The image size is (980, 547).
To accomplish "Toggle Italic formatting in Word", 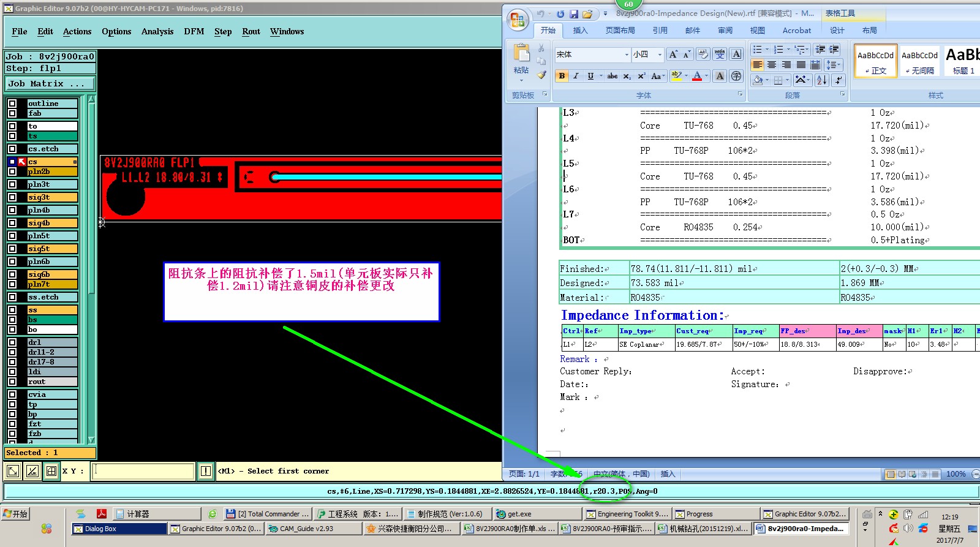I will pyautogui.click(x=576, y=76).
